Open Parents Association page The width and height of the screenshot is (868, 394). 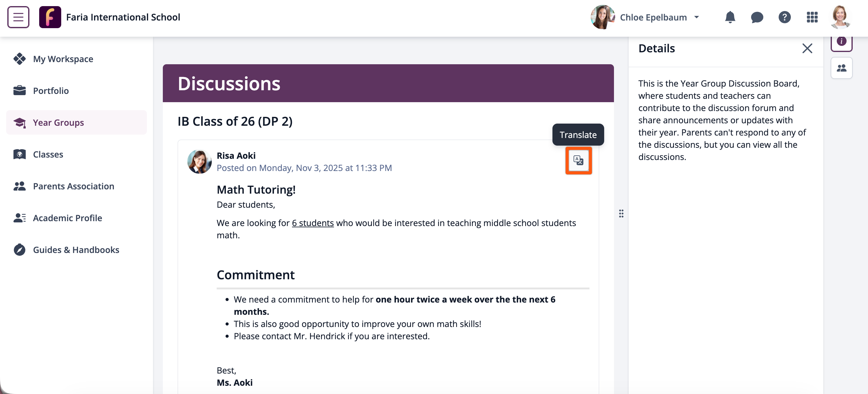point(73,186)
